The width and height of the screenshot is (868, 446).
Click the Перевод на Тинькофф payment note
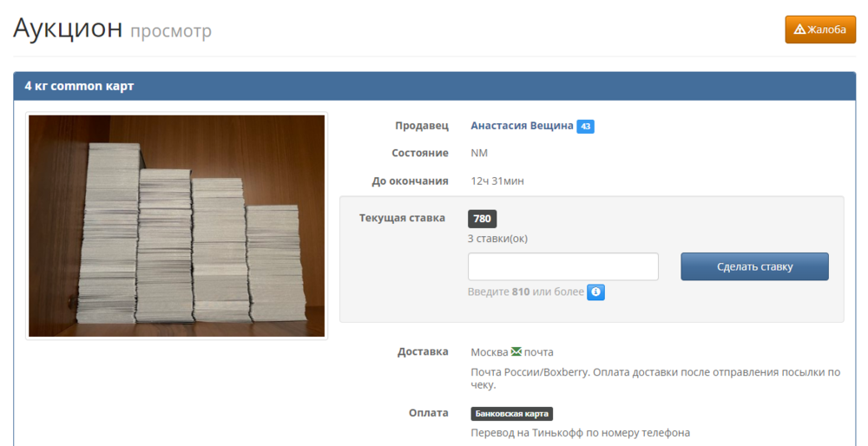click(x=580, y=432)
